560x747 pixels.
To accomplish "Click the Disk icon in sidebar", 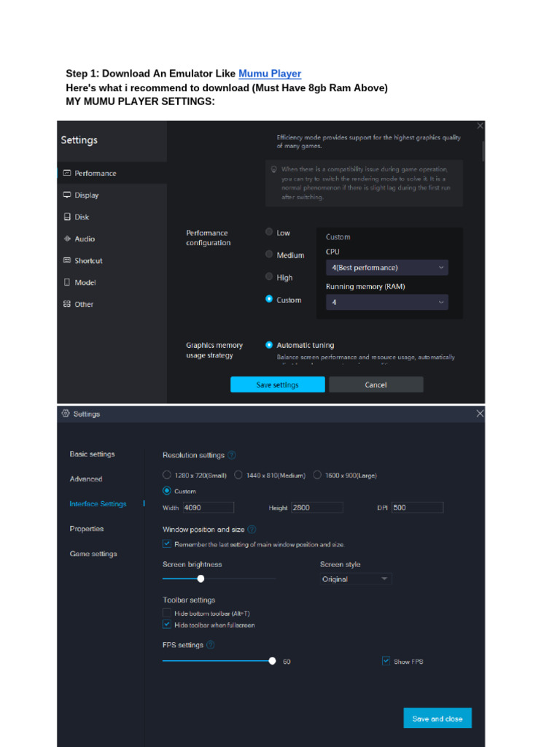I will coord(67,217).
